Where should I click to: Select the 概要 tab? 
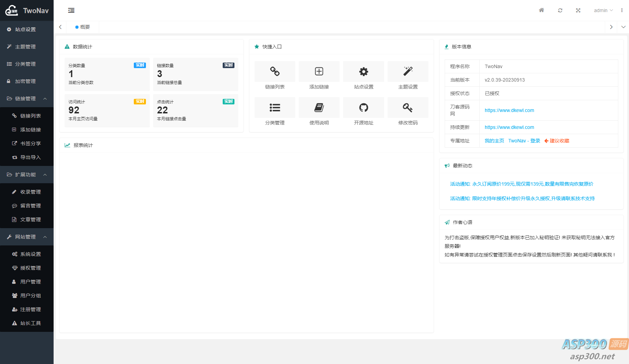[83, 27]
